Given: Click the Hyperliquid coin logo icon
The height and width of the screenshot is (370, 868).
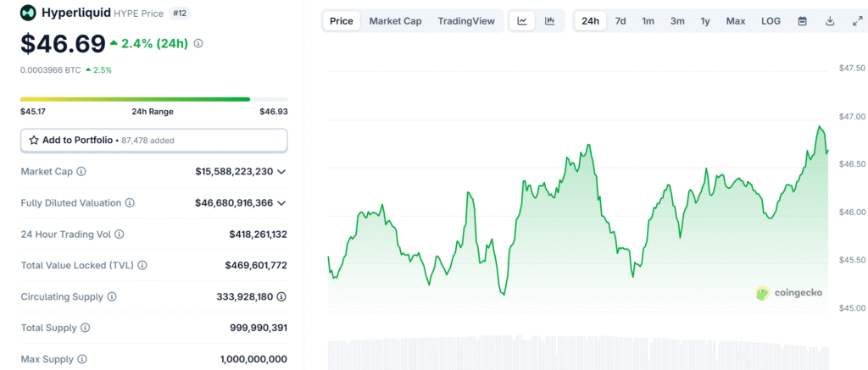Looking at the screenshot, I should click(x=29, y=13).
